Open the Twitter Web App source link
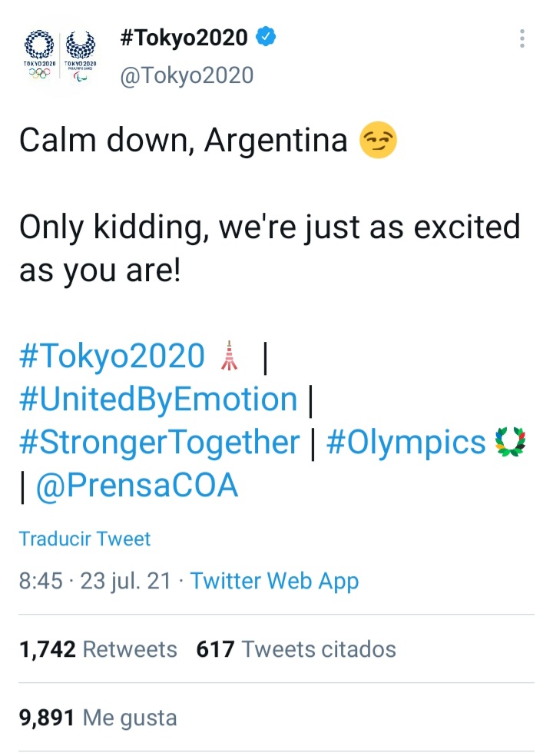Viewport: 553px width, 756px height. pos(274,581)
